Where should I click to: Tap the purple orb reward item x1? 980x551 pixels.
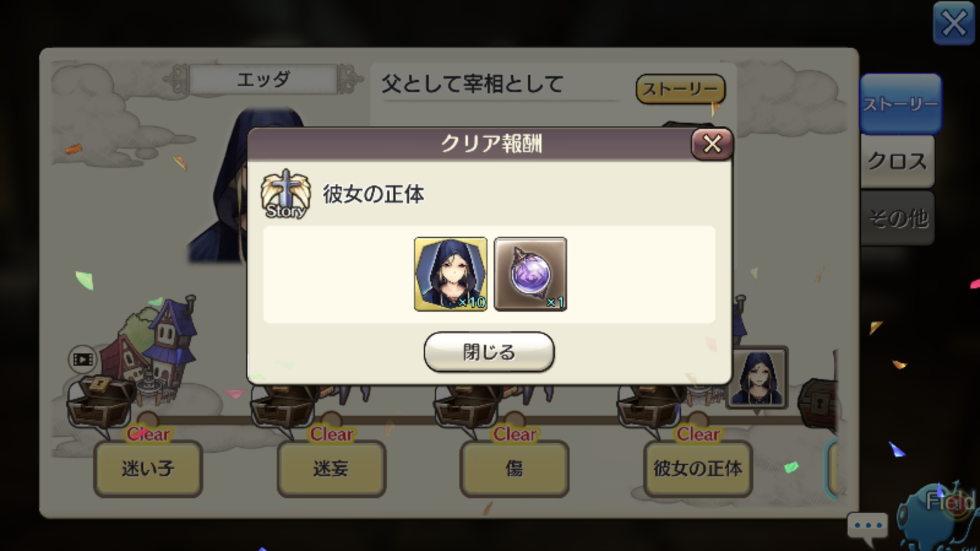coord(531,274)
